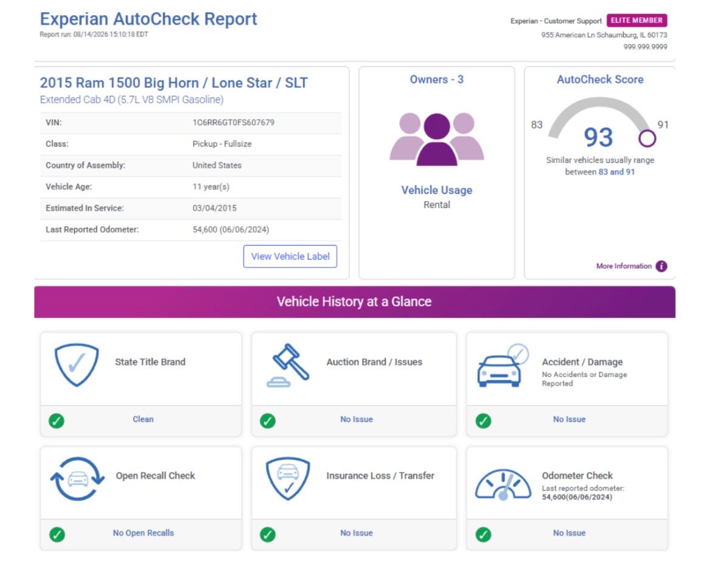Click the No Open Recalls link
The width and height of the screenshot is (712, 588).
pyautogui.click(x=144, y=533)
